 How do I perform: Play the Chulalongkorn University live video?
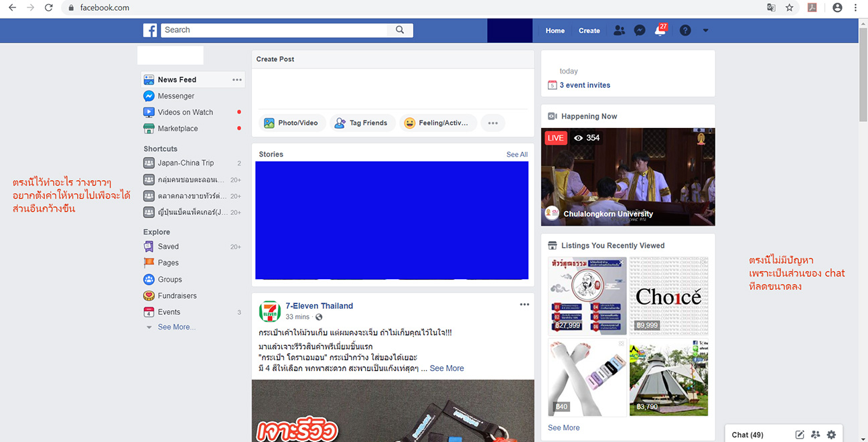coord(628,177)
